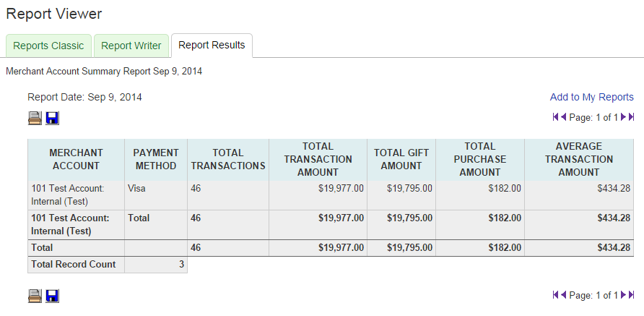This screenshot has width=644, height=316.
Task: Jump to last page using top pager
Action: [632, 117]
